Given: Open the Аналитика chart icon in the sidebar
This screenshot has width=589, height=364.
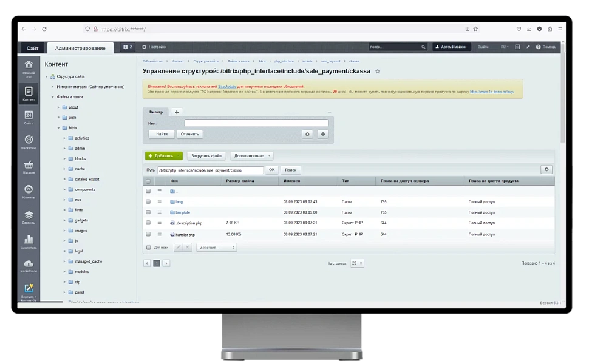Looking at the screenshot, I should coord(29,240).
